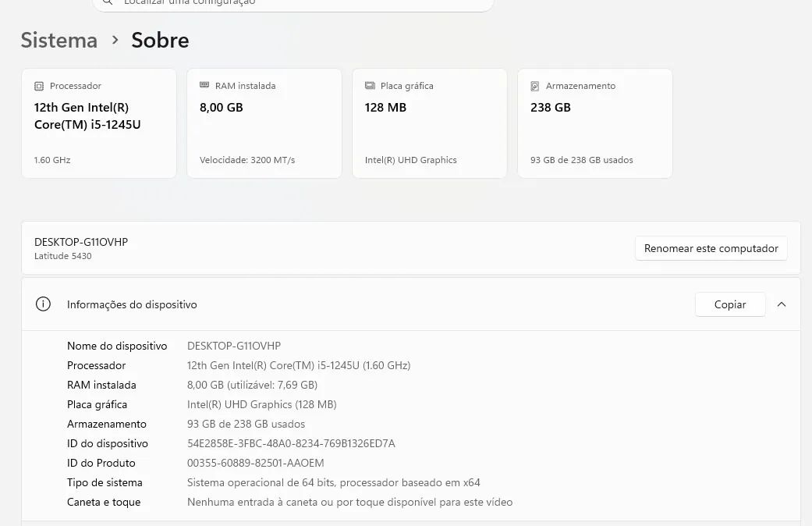Select the Caneta e toque value text
812x526 pixels.
click(x=349, y=502)
